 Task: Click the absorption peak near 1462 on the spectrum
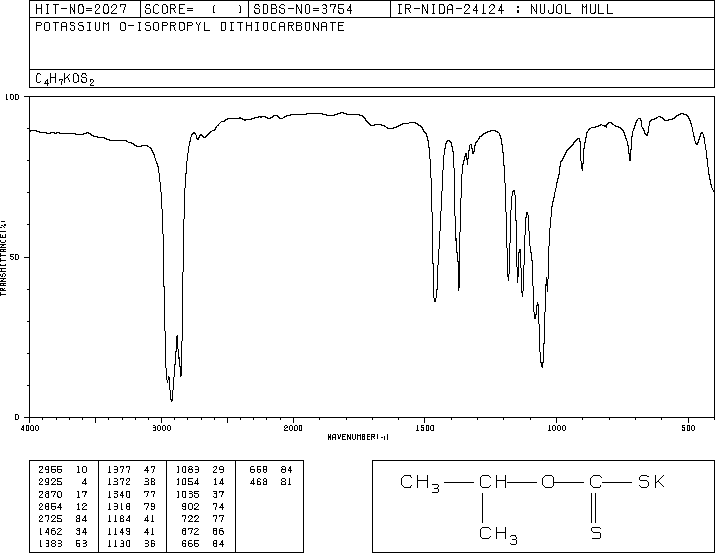coord(435,300)
